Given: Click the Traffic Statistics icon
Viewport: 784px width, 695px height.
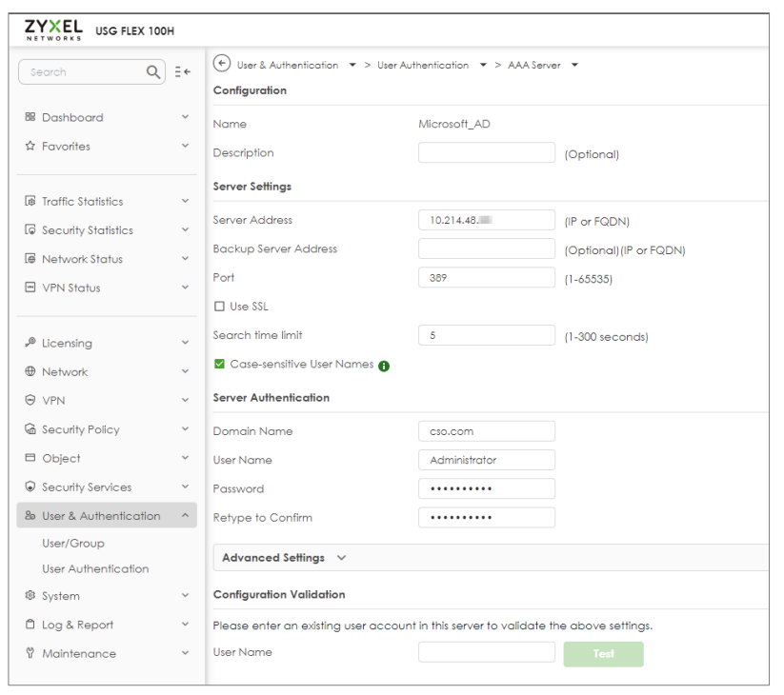Looking at the screenshot, I should (30, 201).
